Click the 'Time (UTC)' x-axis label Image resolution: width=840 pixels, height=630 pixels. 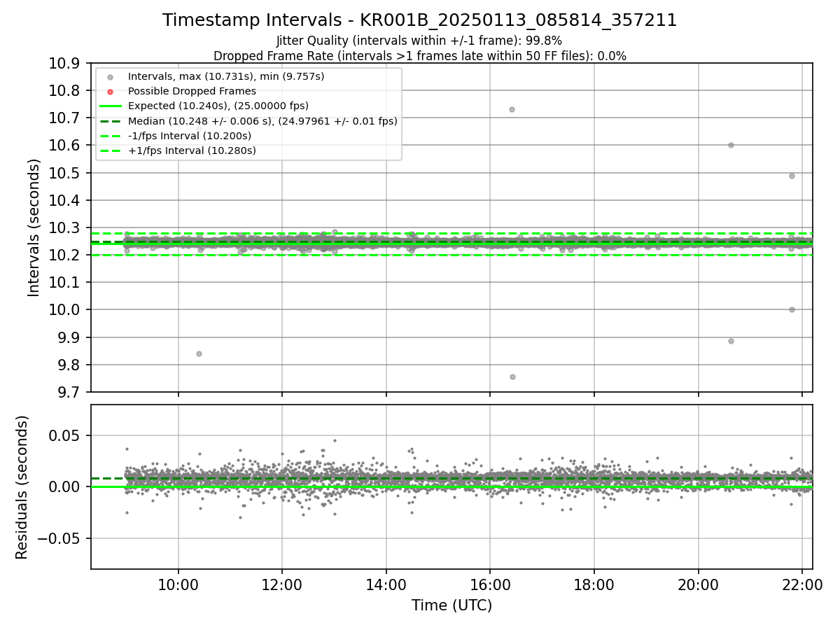pos(451,605)
